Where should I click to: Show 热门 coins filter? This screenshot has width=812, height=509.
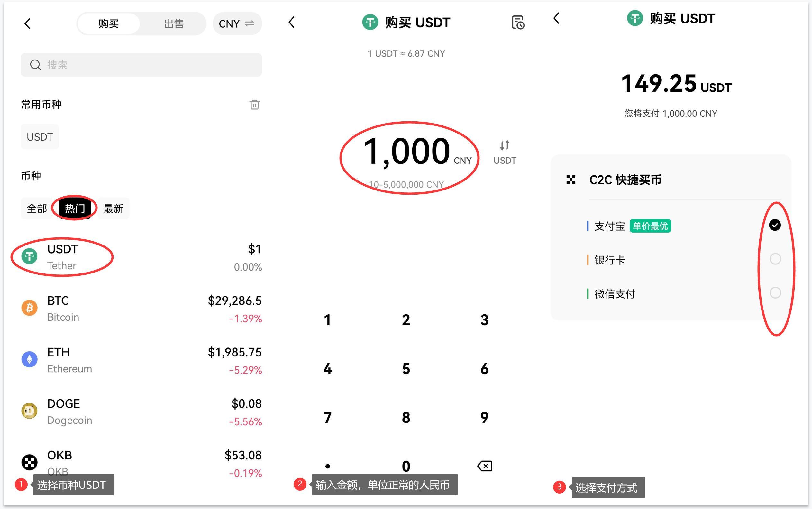click(x=75, y=208)
